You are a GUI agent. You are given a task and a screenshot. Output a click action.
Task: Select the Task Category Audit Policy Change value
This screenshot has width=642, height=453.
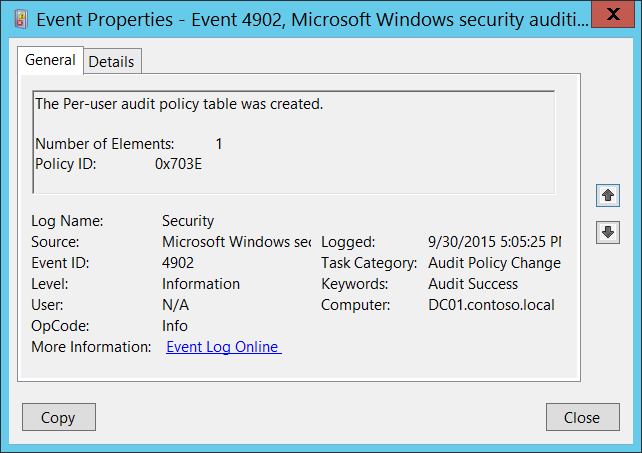[x=494, y=263]
